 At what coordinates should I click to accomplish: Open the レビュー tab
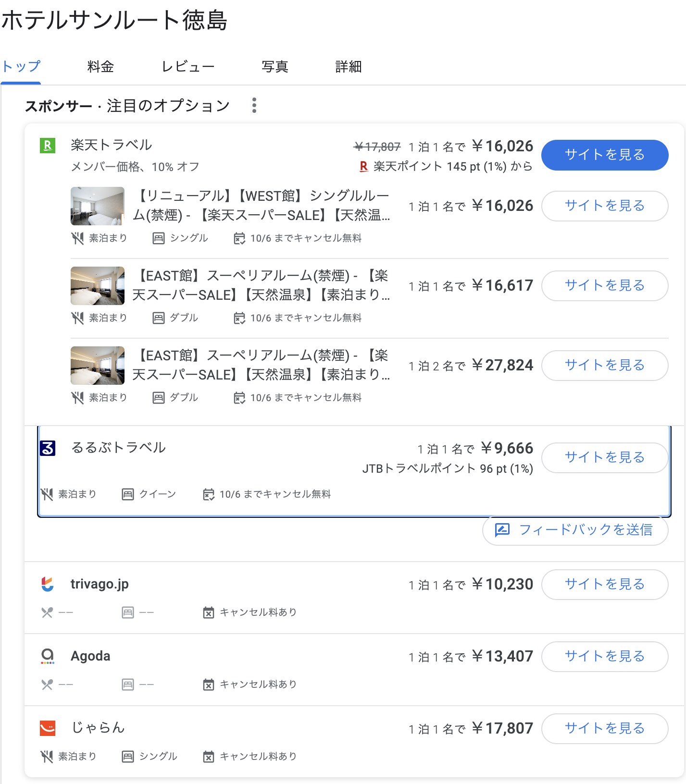(188, 66)
